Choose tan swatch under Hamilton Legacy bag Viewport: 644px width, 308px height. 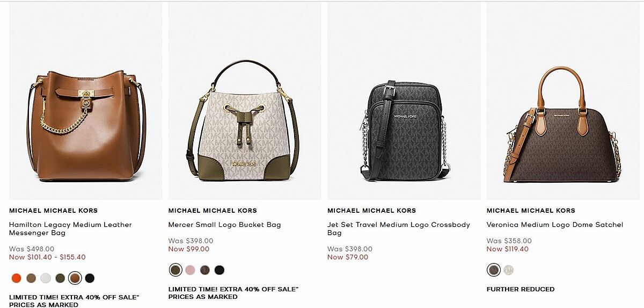point(31,278)
